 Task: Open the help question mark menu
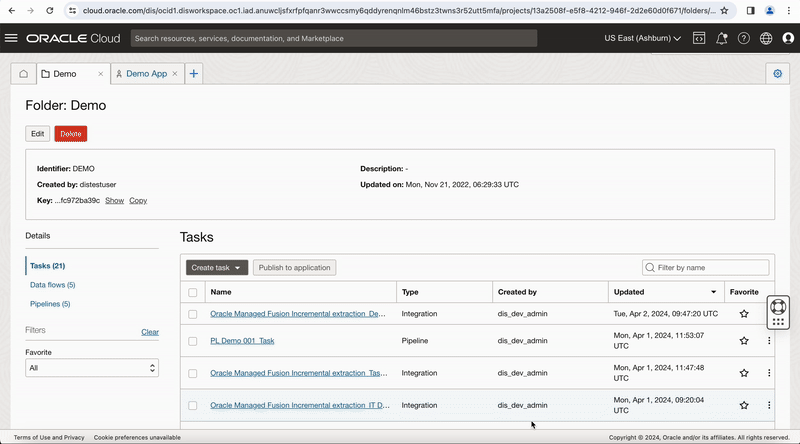[744, 38]
